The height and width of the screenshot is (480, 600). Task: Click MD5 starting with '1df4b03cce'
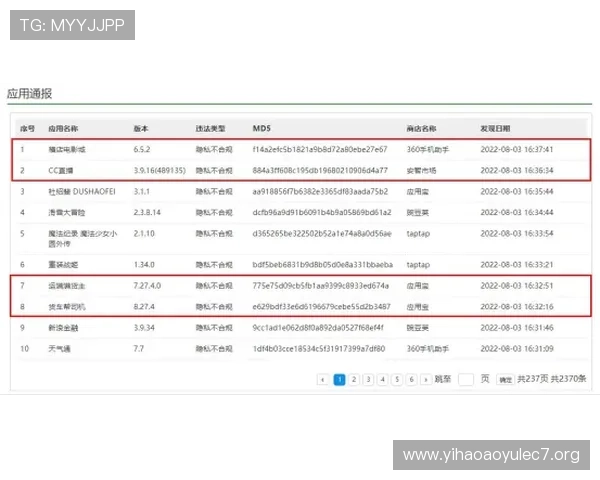coord(319,349)
